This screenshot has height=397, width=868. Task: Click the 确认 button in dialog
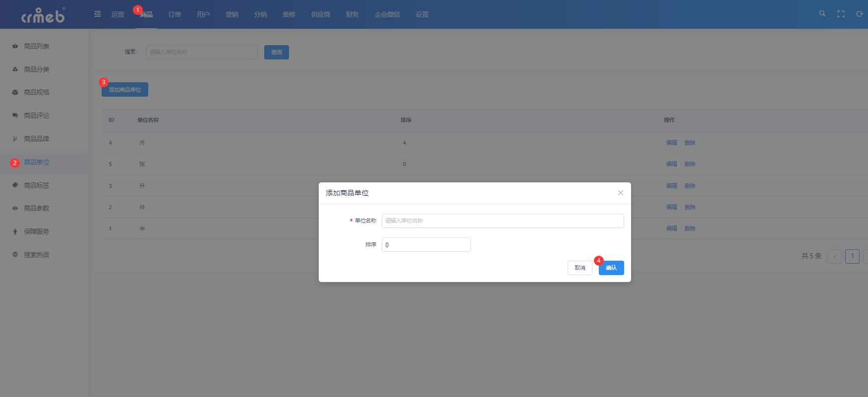tap(611, 268)
